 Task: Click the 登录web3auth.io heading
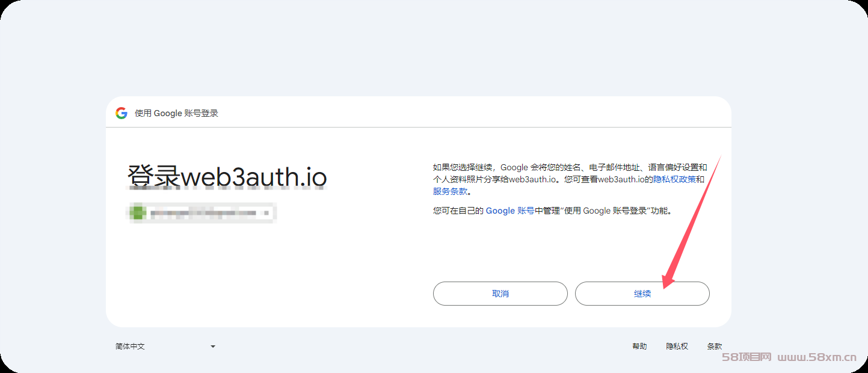pyautogui.click(x=227, y=177)
